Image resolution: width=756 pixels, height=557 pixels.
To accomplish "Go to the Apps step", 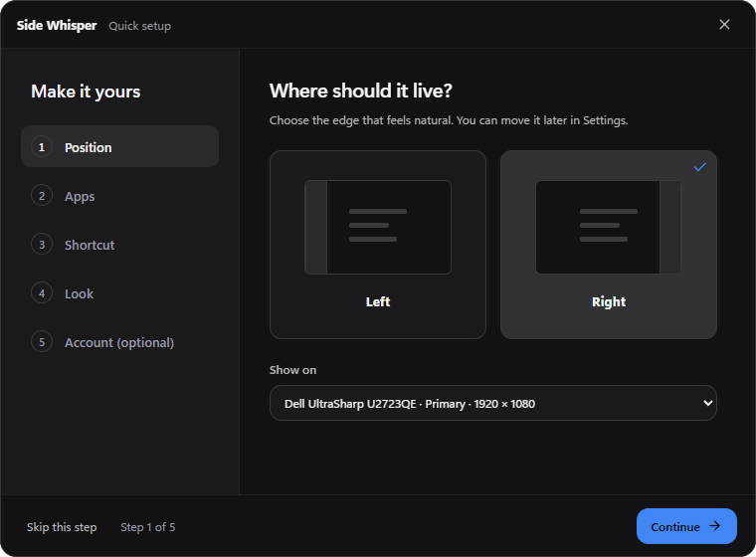I will tap(119, 196).
